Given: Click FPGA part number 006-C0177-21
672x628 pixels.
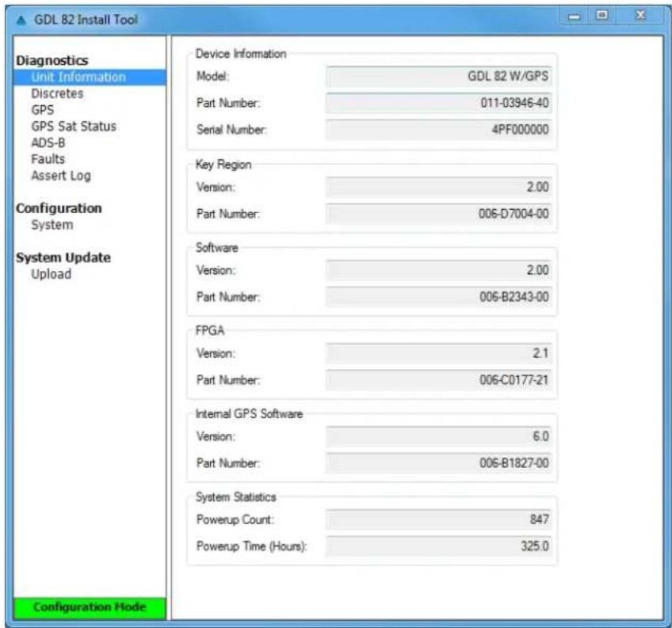Looking at the screenshot, I should click(x=439, y=380).
